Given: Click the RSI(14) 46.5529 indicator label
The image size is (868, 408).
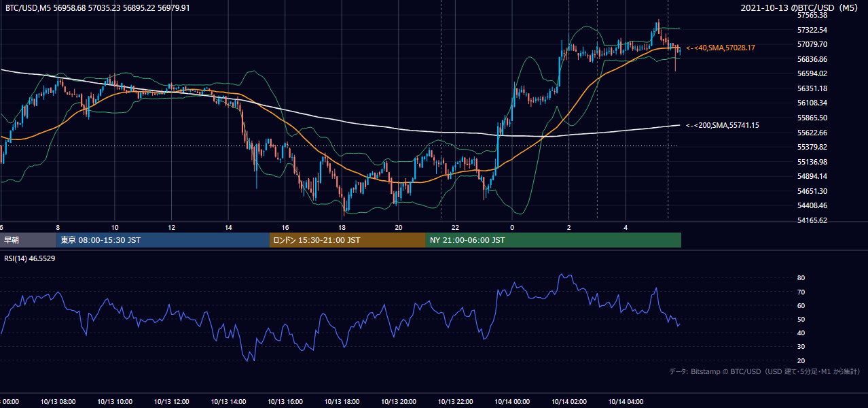Looking at the screenshot, I should click(x=30, y=258).
